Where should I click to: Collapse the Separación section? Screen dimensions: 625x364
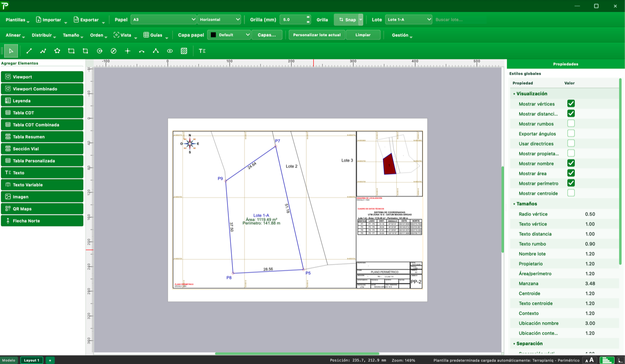(514, 344)
